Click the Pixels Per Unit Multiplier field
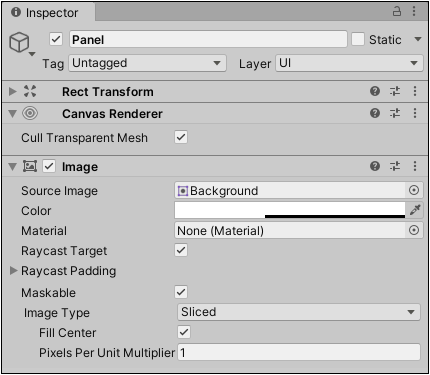The height and width of the screenshot is (375, 430). [299, 352]
